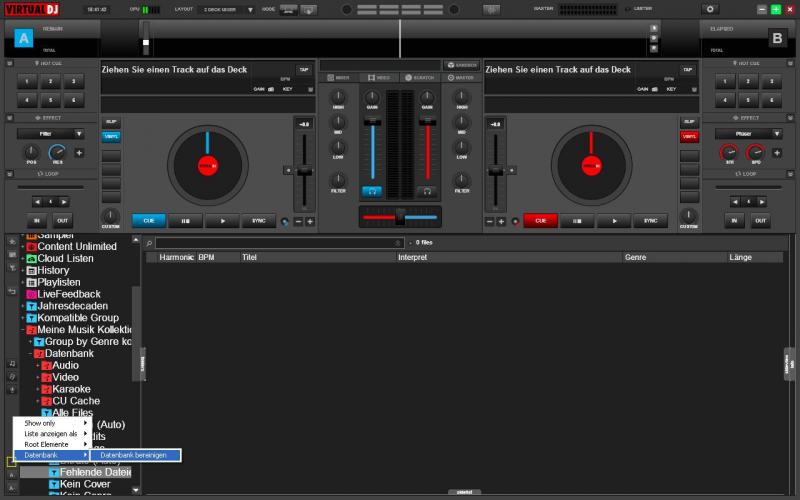Open the 'Liste anzeigen als' context menu entry
800x500 pixels.
50,434
